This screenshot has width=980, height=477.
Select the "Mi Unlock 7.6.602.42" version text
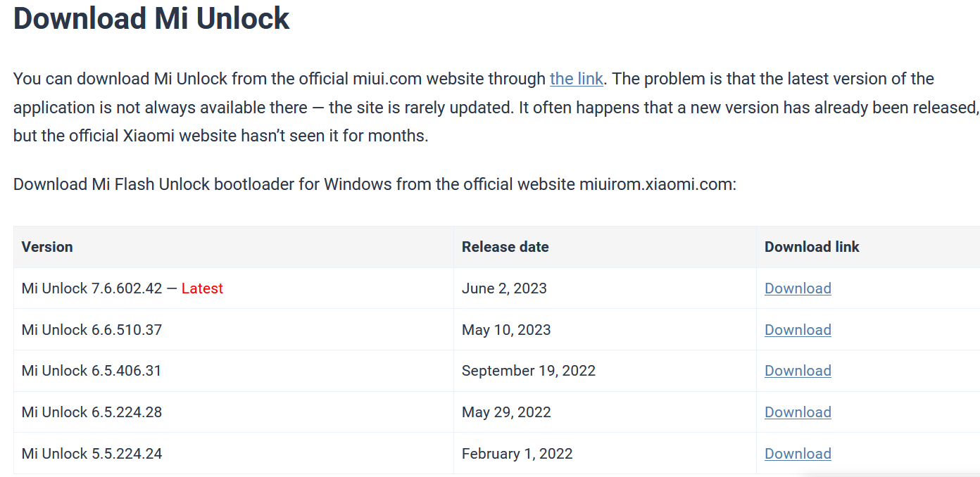coord(92,288)
